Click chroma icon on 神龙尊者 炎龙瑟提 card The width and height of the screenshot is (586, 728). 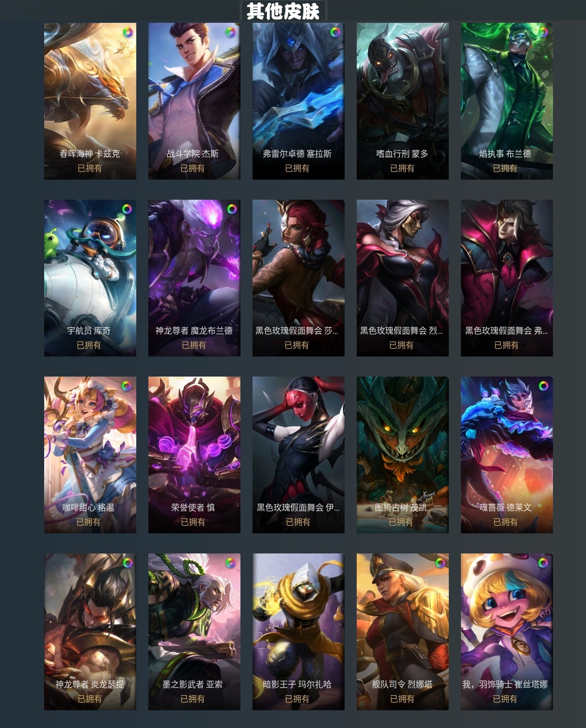click(127, 563)
